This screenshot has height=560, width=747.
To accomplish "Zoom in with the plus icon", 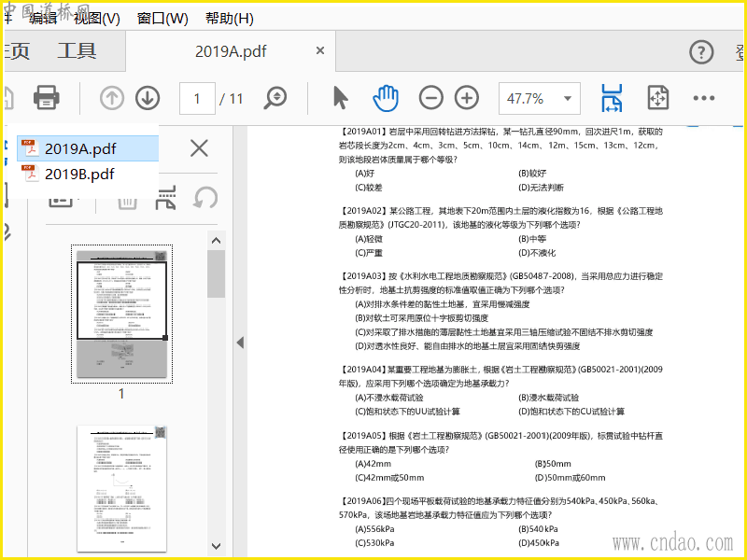I will pyautogui.click(x=467, y=98).
